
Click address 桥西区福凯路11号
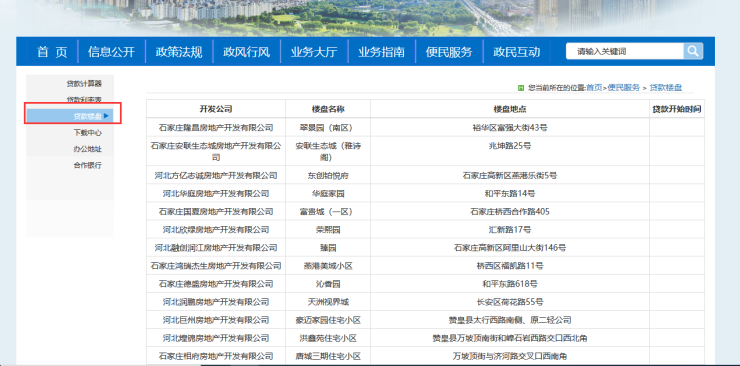pyautogui.click(x=510, y=266)
